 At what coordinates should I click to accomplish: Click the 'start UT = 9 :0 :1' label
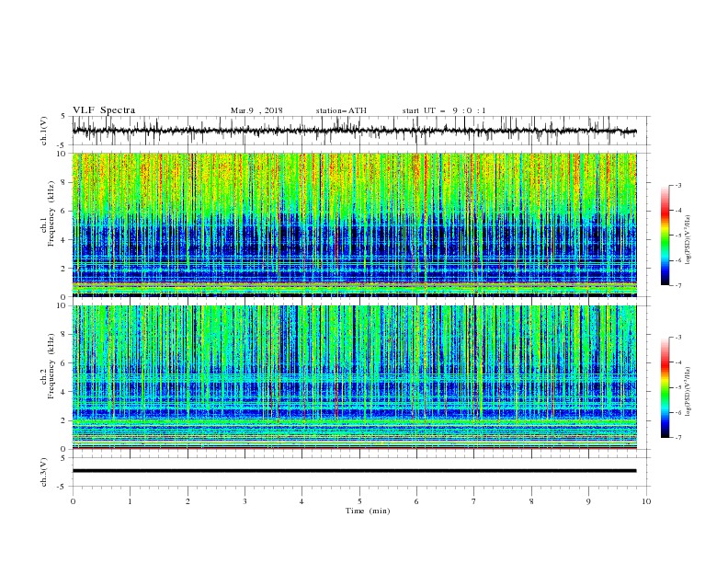(444, 110)
